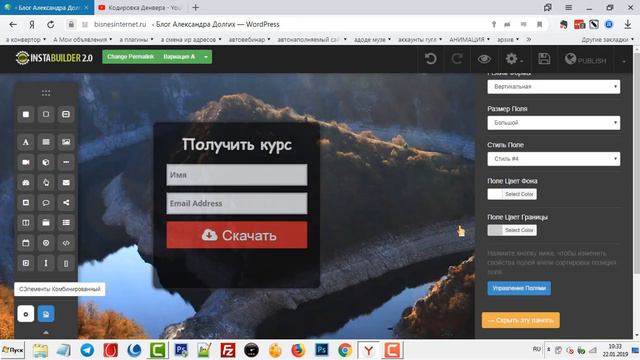Click the orange hide this panel button
The width and height of the screenshot is (640, 360).
[521, 320]
